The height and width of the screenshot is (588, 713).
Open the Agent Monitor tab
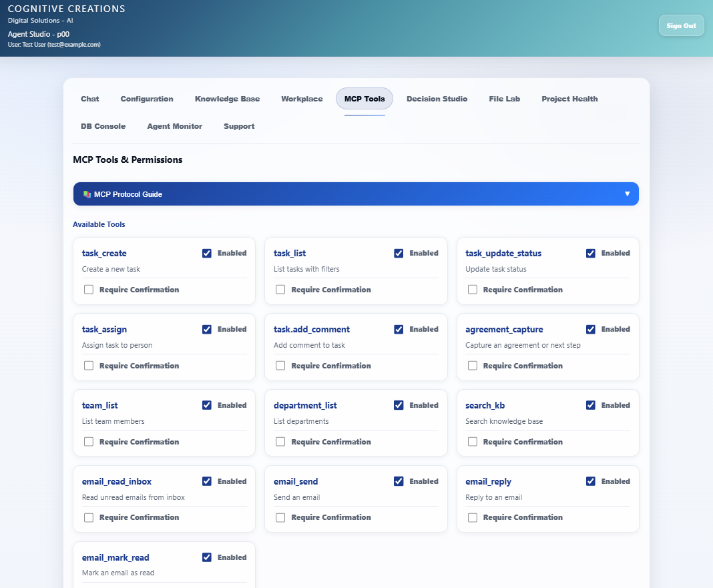click(x=174, y=126)
